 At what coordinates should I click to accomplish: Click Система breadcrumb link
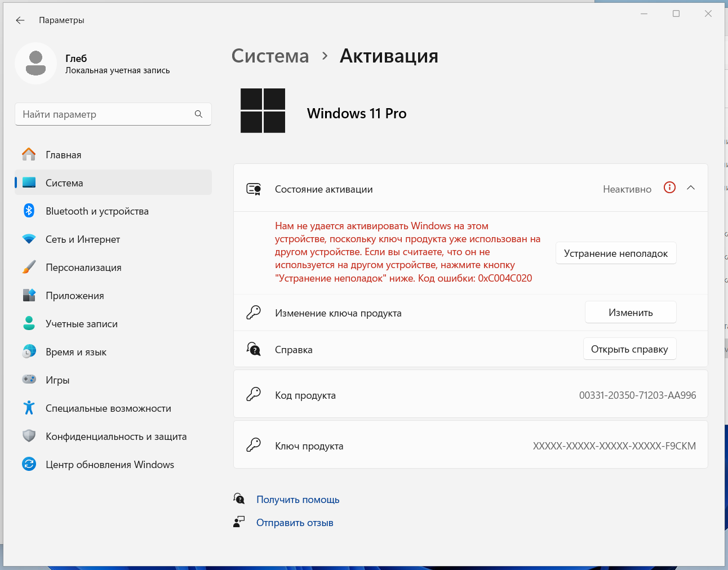point(270,56)
